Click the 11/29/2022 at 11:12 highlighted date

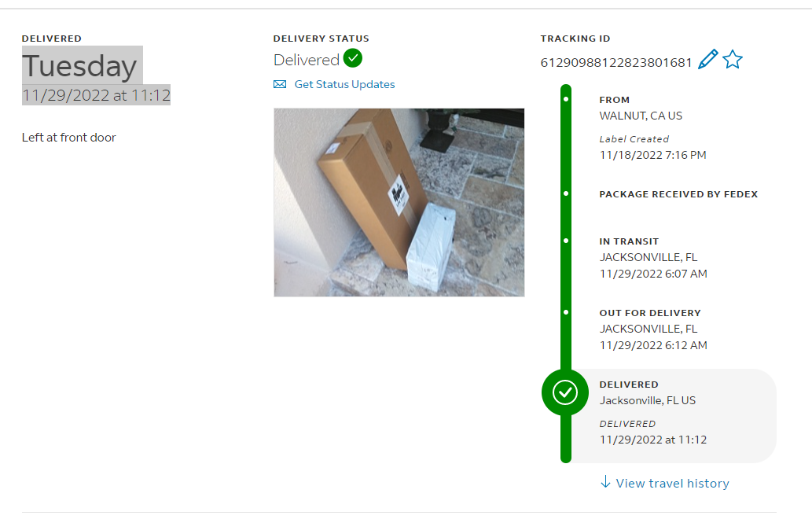97,95
